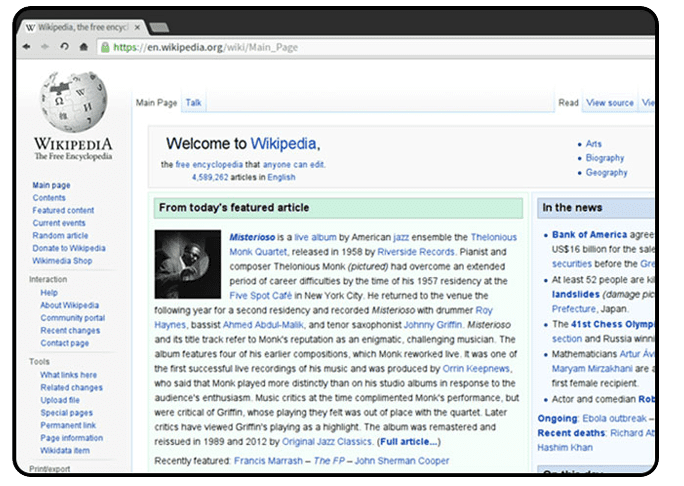Viewport: 684px width, 486px height.
Task: Click the Wikipedia globe logo
Action: tap(72, 100)
